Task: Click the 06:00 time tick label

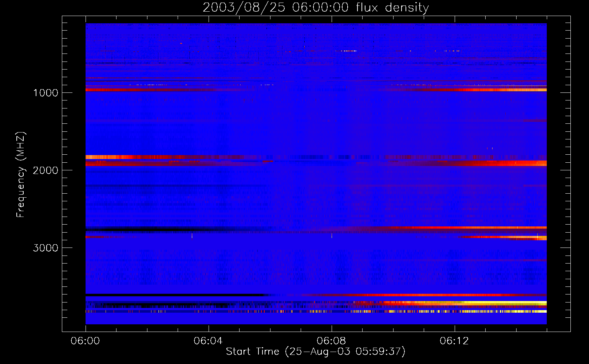Action: click(85, 341)
